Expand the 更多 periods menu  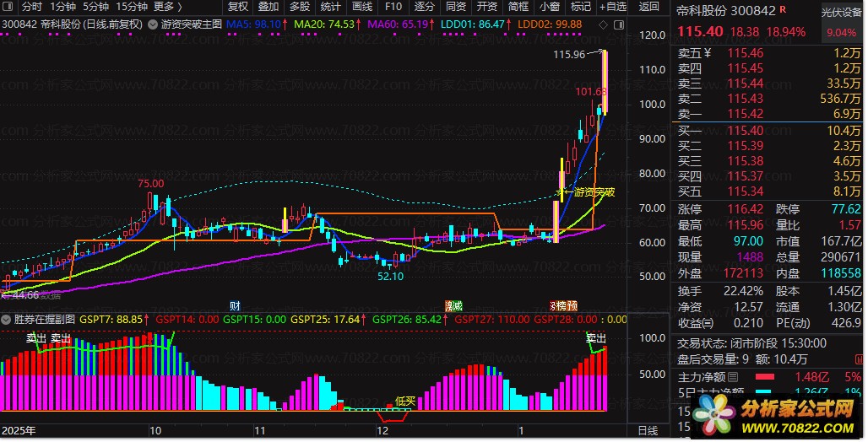[x=168, y=7]
